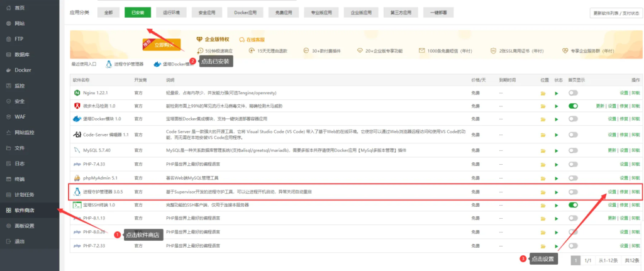644x271 pixels.
Task: Open PHP-7.4.33 folder icon
Action: point(543,164)
